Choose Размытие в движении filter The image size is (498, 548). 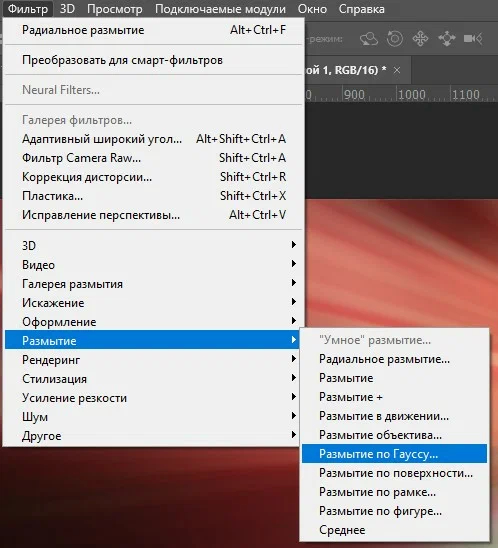pyautogui.click(x=394, y=416)
